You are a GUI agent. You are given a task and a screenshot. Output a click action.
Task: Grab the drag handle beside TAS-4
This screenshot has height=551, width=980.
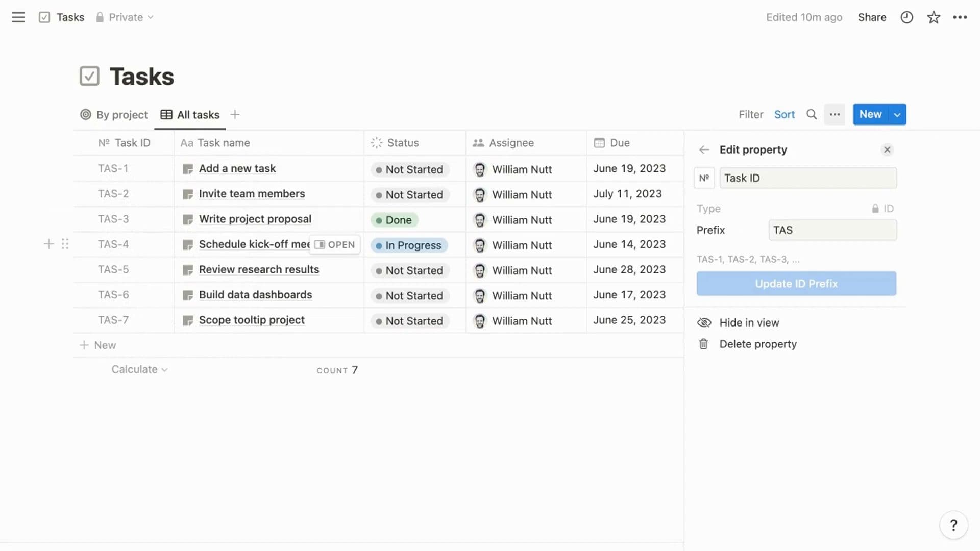pos(65,244)
